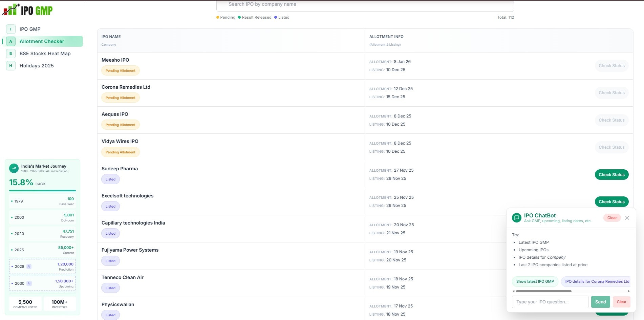Open BSE Stocks Heat Map from the sidebar
Viewport: 644px width, 320px height.
(45, 53)
